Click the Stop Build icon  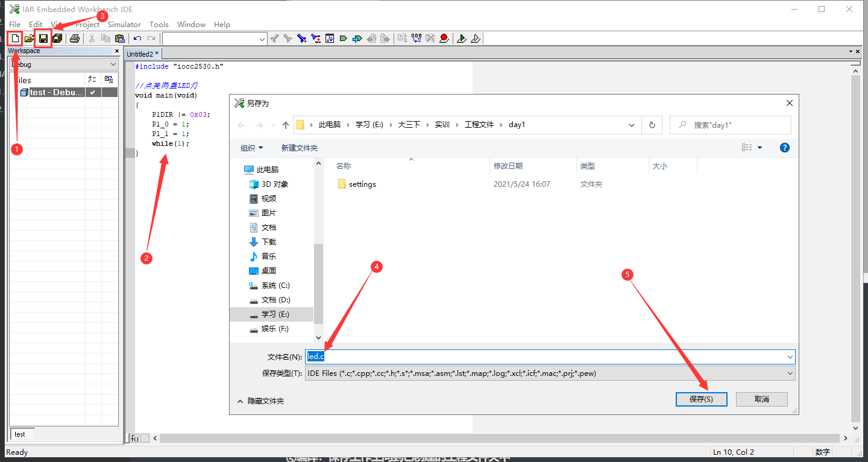(x=430, y=39)
